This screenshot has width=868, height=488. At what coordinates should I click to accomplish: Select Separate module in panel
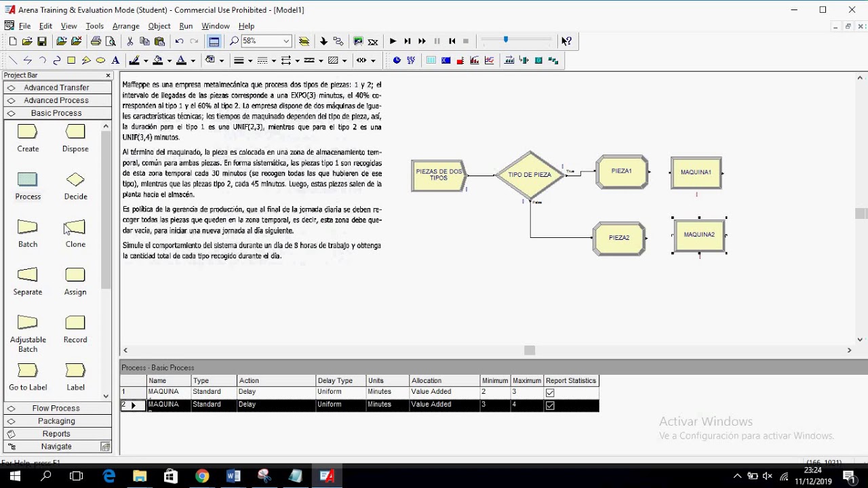click(x=28, y=281)
